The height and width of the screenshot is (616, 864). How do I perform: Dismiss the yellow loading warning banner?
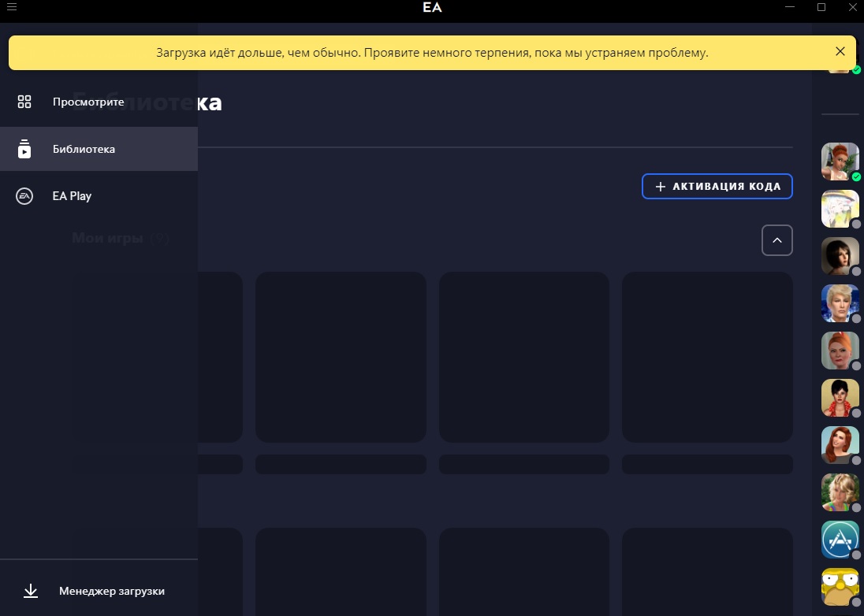[840, 51]
